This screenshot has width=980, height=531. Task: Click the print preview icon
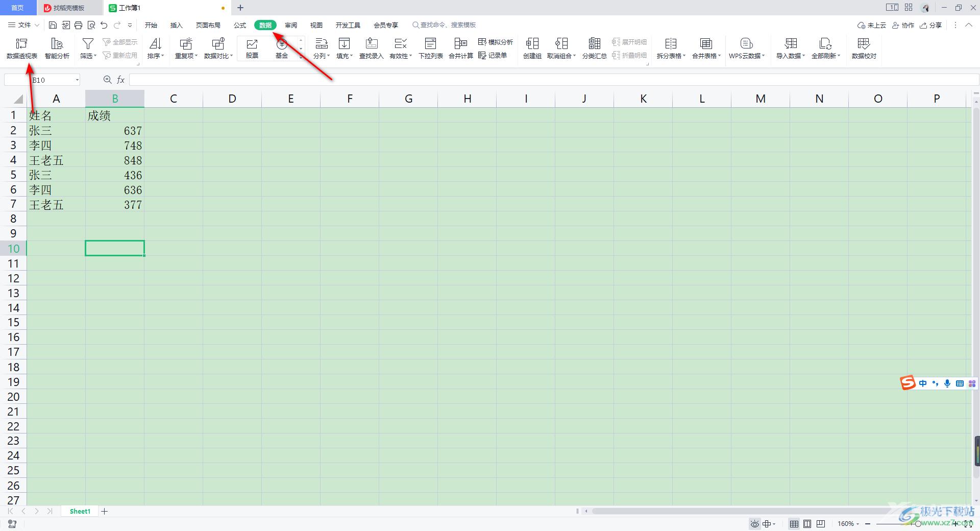point(91,25)
